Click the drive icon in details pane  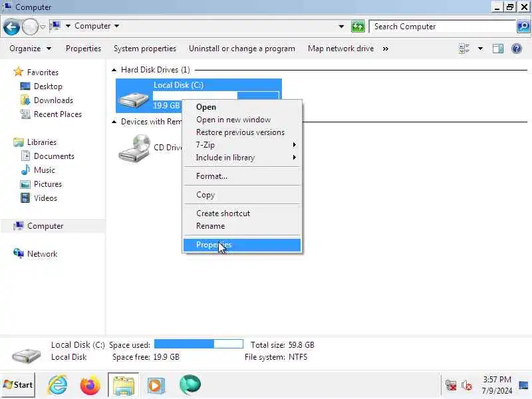pyautogui.click(x=26, y=354)
